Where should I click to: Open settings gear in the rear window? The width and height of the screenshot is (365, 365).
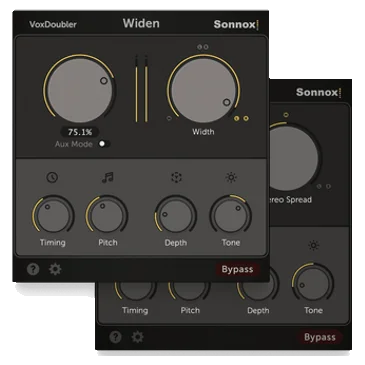point(137,337)
